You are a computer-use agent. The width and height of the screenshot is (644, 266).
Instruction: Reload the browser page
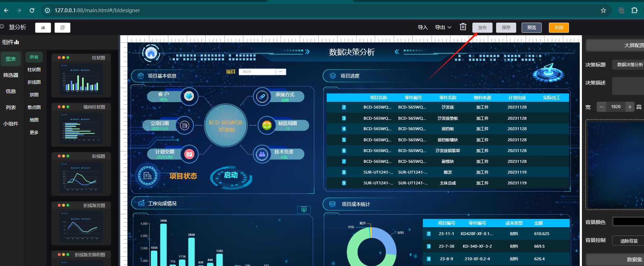point(32,10)
